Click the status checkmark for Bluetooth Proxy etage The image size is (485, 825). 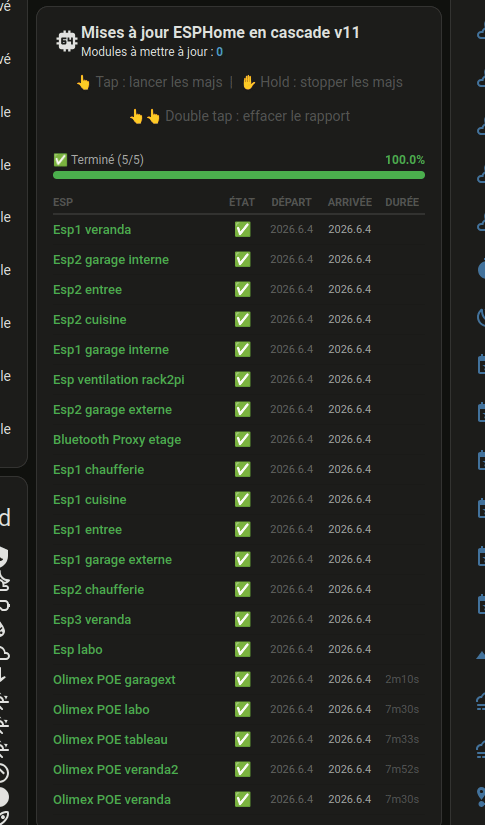[x=242, y=439]
